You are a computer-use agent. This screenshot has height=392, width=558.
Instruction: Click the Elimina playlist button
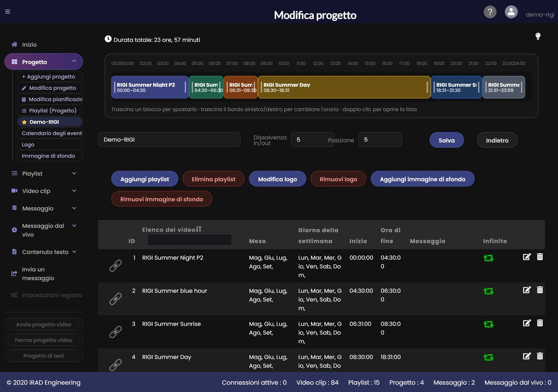coord(213,179)
